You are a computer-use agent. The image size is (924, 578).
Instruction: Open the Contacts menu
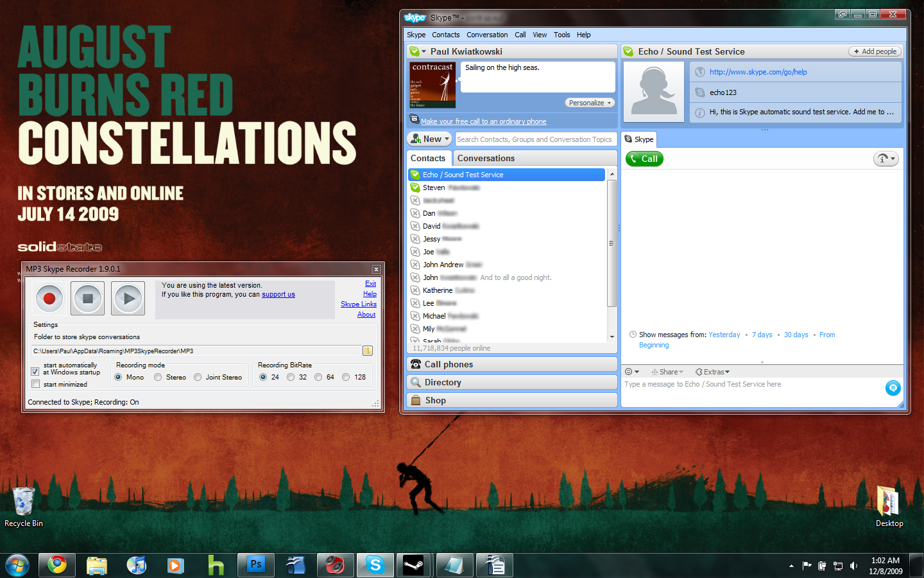click(445, 35)
